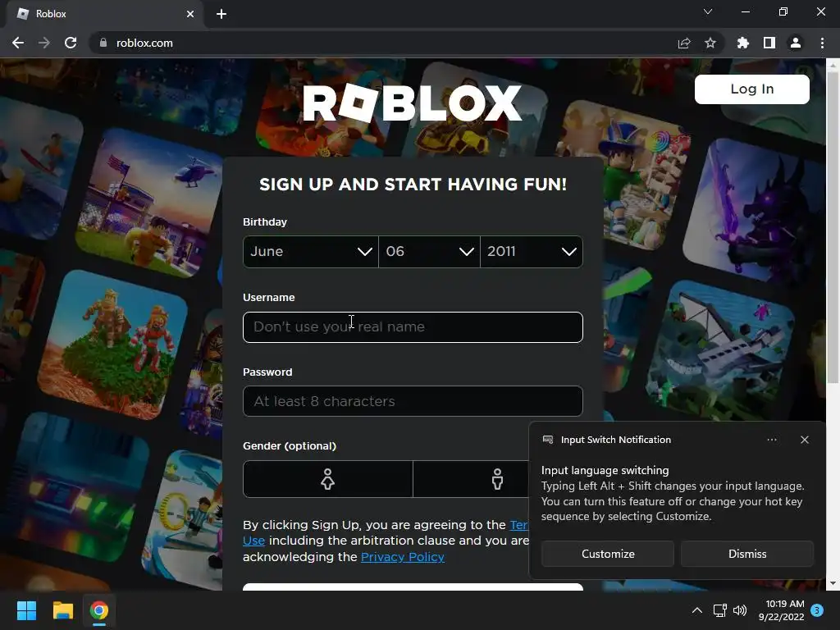
Task: Click the sign up heading text
Action: point(413,185)
